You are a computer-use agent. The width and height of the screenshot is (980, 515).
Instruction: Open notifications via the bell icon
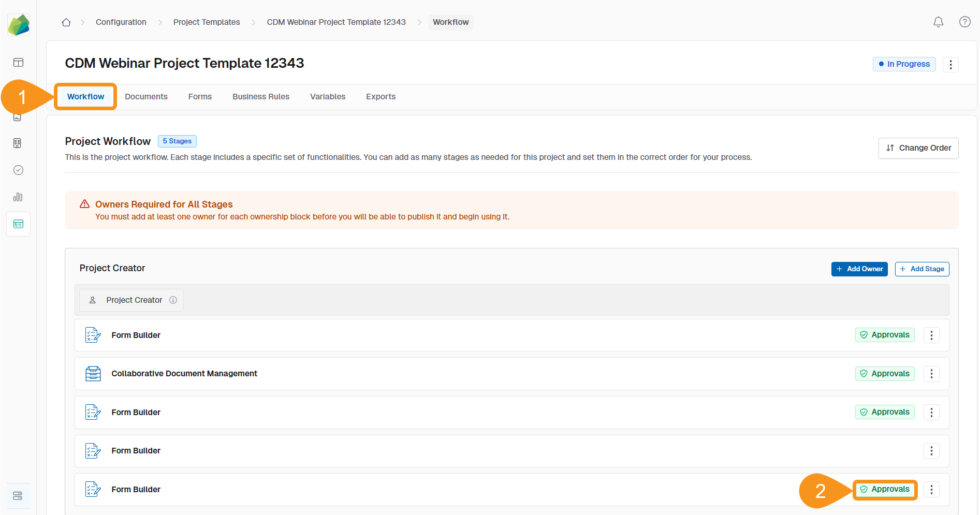tap(938, 22)
